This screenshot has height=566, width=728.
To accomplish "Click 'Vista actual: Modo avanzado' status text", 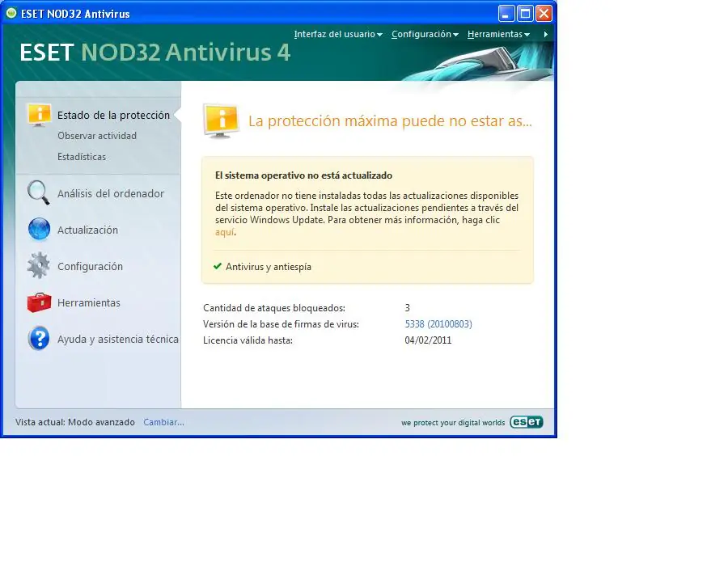I will 75,422.
